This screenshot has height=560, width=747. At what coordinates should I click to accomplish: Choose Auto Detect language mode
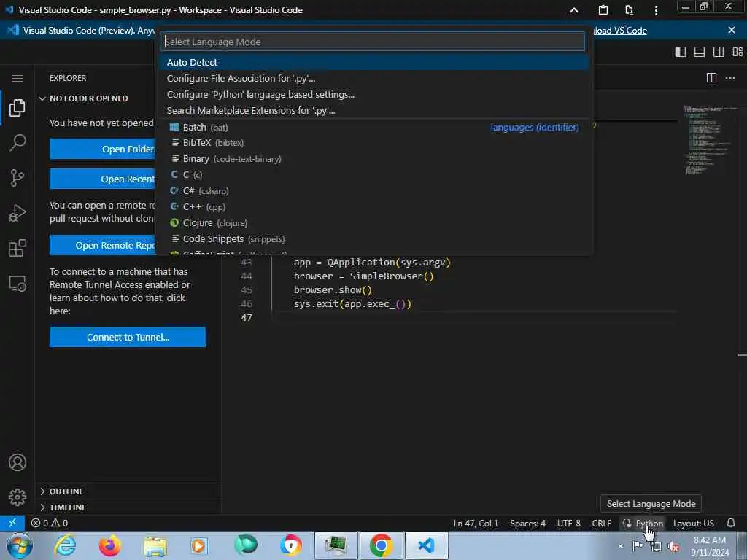click(x=374, y=63)
